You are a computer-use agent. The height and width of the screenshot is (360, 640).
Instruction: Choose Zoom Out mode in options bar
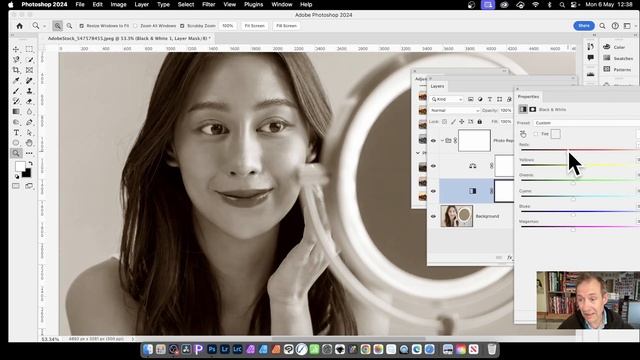click(69, 26)
